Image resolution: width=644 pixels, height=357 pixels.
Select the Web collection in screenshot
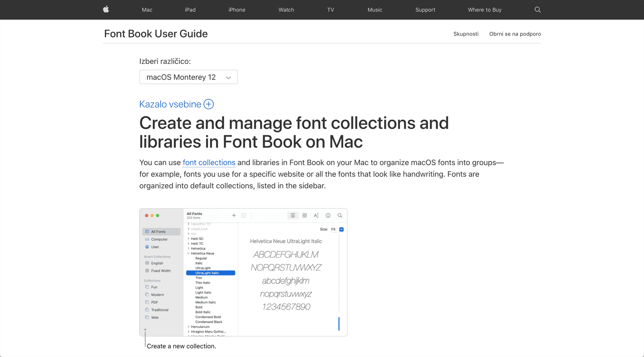[155, 318]
